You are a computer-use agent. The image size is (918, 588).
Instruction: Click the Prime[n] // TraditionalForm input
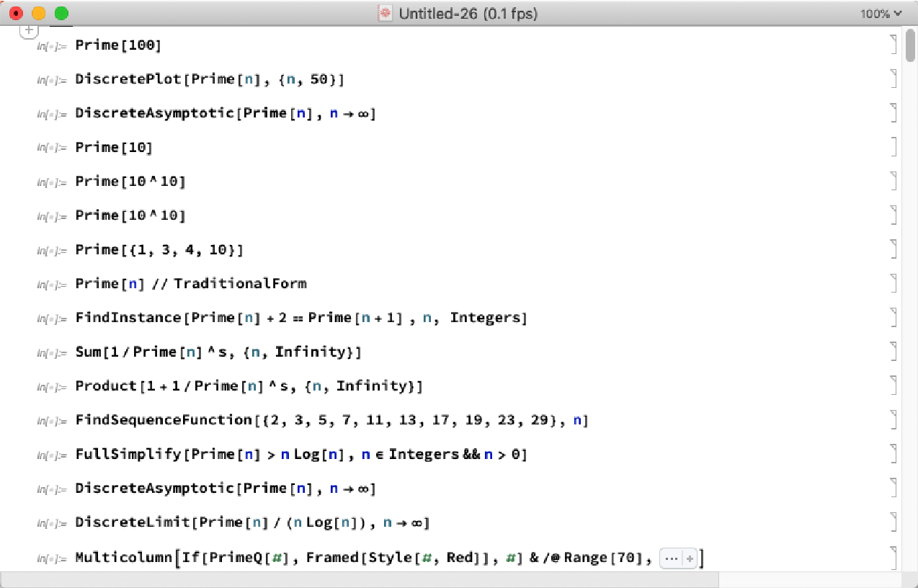pyautogui.click(x=191, y=284)
